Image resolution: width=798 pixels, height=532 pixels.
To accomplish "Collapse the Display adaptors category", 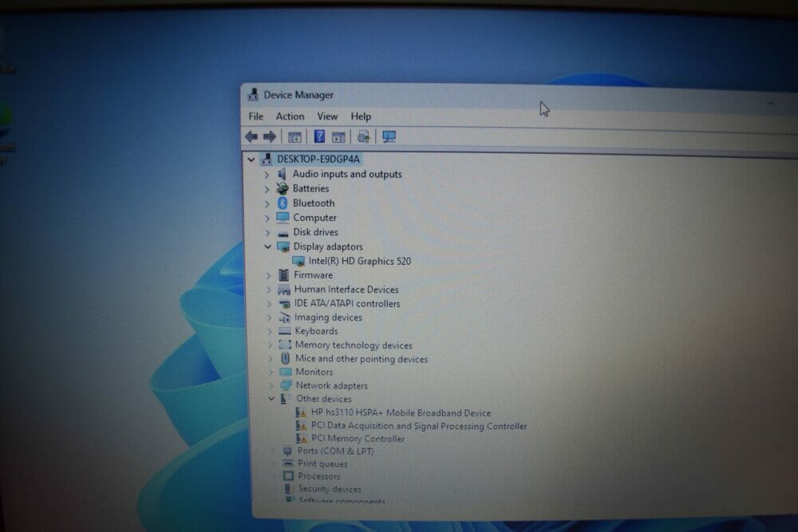I will (x=267, y=246).
